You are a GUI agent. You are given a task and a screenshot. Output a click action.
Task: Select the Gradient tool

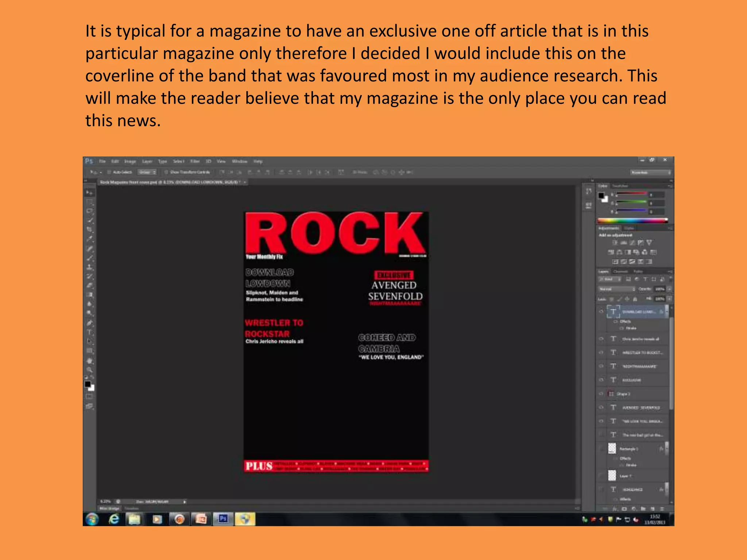pos(89,295)
